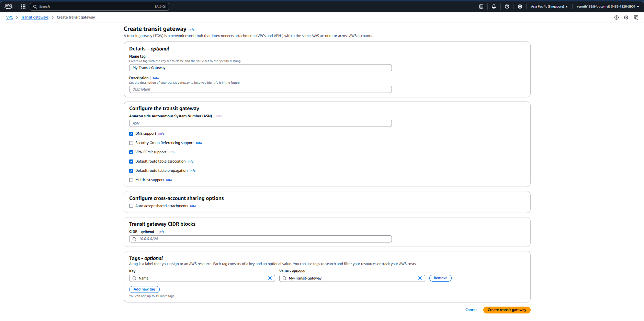The width and height of the screenshot is (644, 321).
Task: Click the Create transit gateway button
Action: [507, 310]
